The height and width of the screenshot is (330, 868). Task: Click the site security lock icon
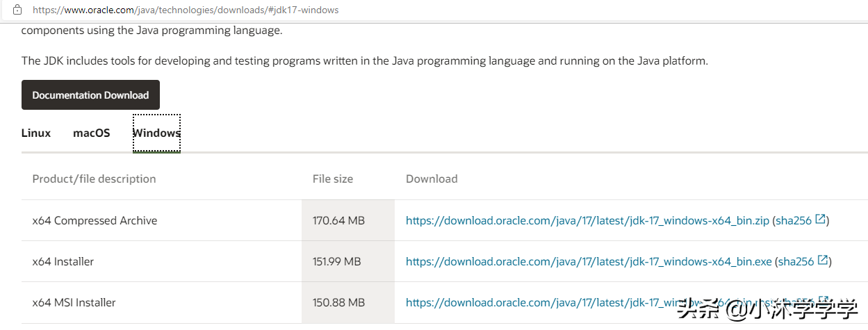coord(17,10)
